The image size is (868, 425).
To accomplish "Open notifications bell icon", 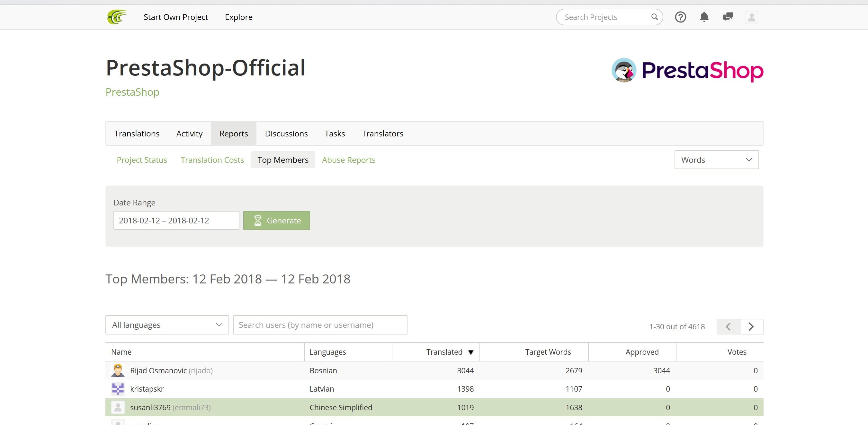I will click(x=704, y=17).
